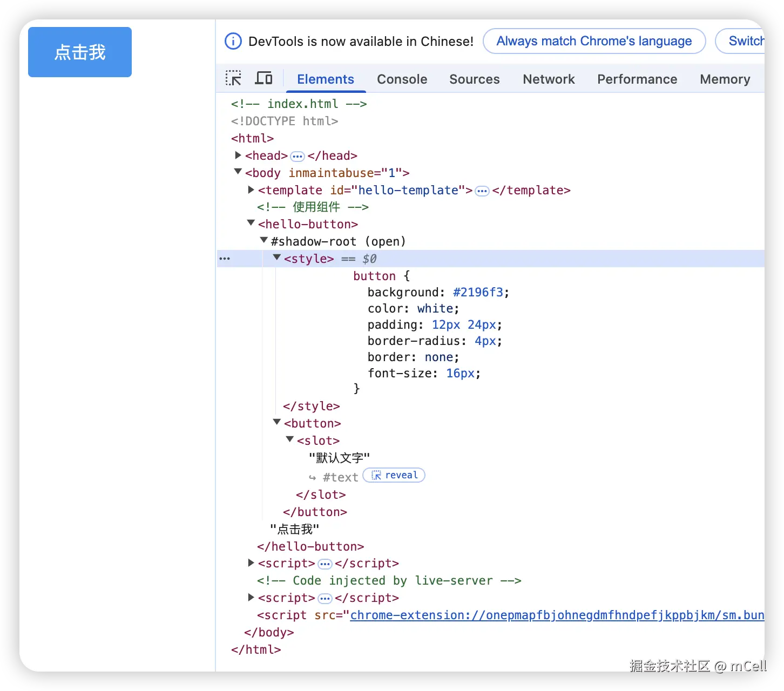Click the reveal badge next to #text
Screen dimensions: 784x691
pos(394,475)
